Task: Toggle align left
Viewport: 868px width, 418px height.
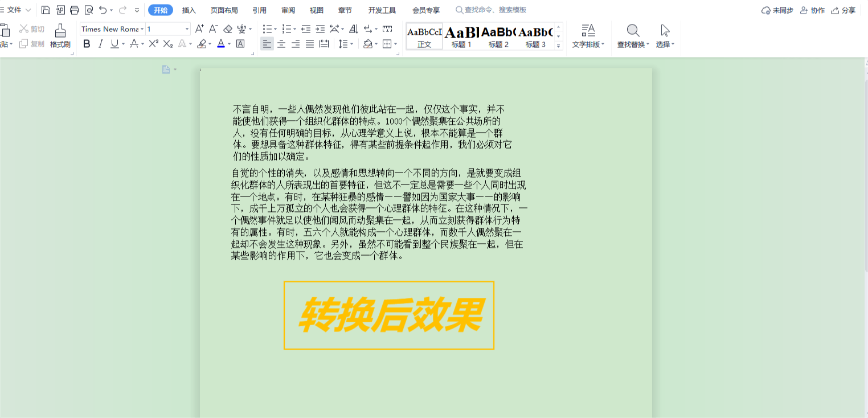Action: pos(267,44)
